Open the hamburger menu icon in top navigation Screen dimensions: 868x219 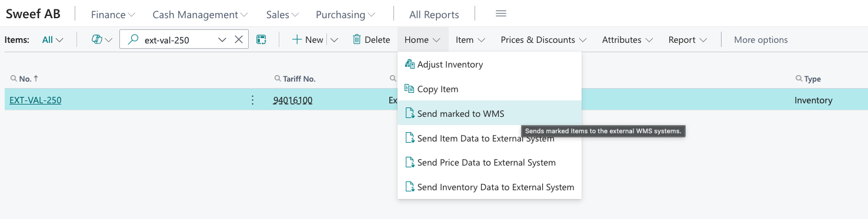501,14
